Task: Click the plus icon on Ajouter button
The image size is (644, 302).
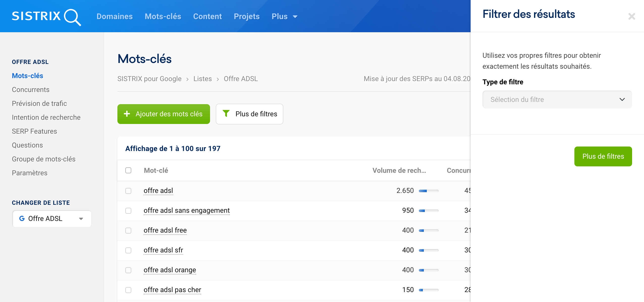Action: (x=127, y=114)
